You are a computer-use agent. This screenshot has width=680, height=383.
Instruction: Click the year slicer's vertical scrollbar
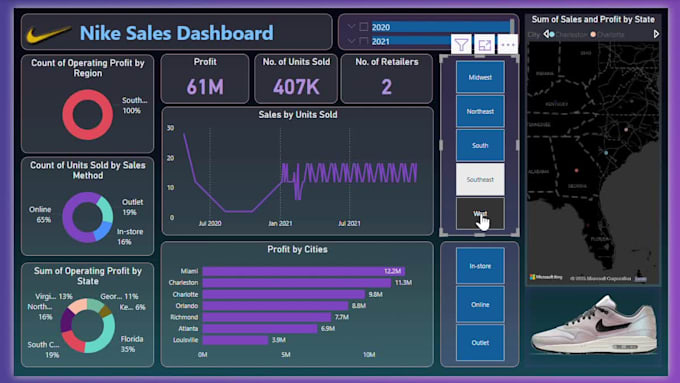[512, 27]
